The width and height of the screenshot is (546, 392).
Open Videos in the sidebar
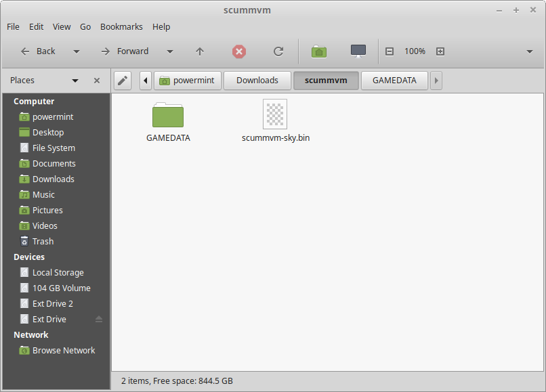tap(56, 226)
